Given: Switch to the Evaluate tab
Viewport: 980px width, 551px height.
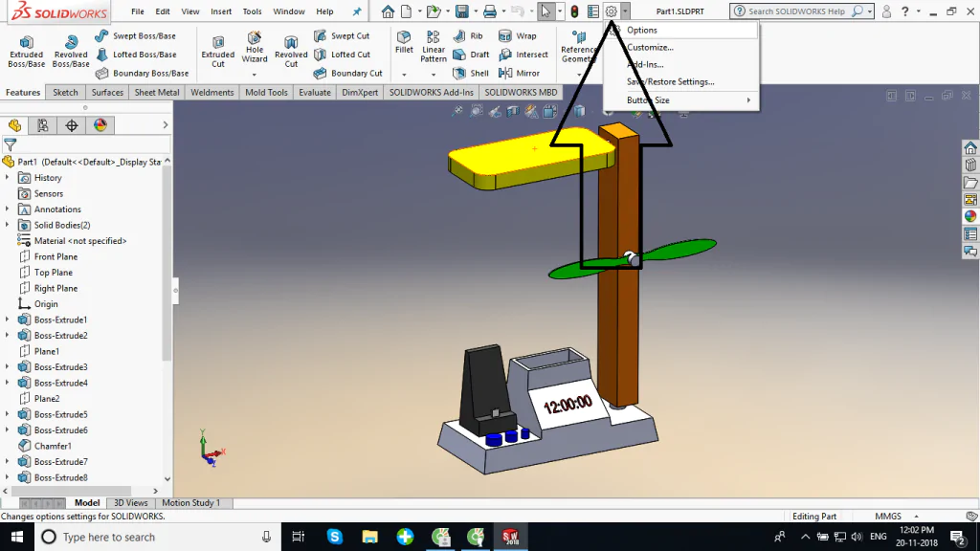Looking at the screenshot, I should pyautogui.click(x=314, y=93).
